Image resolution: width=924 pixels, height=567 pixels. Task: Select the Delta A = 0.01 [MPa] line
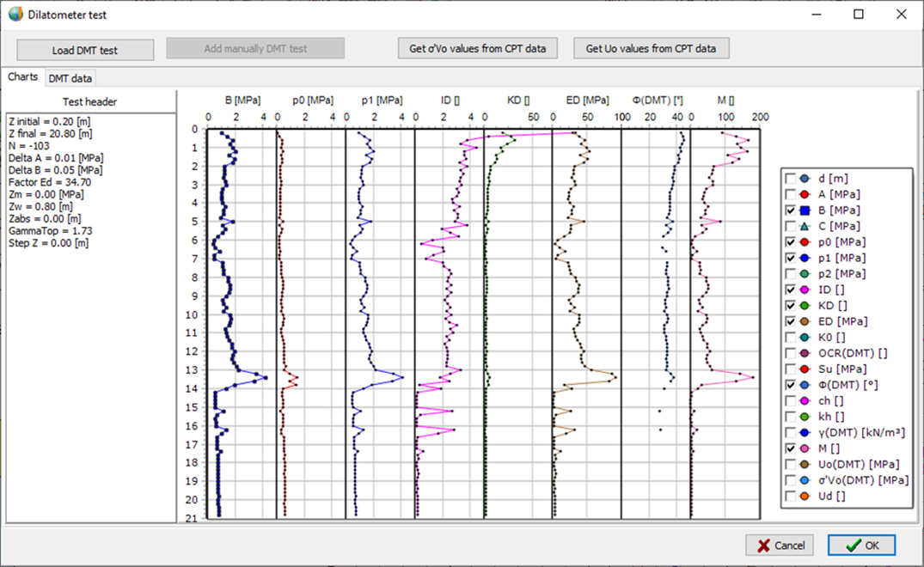click(x=56, y=158)
